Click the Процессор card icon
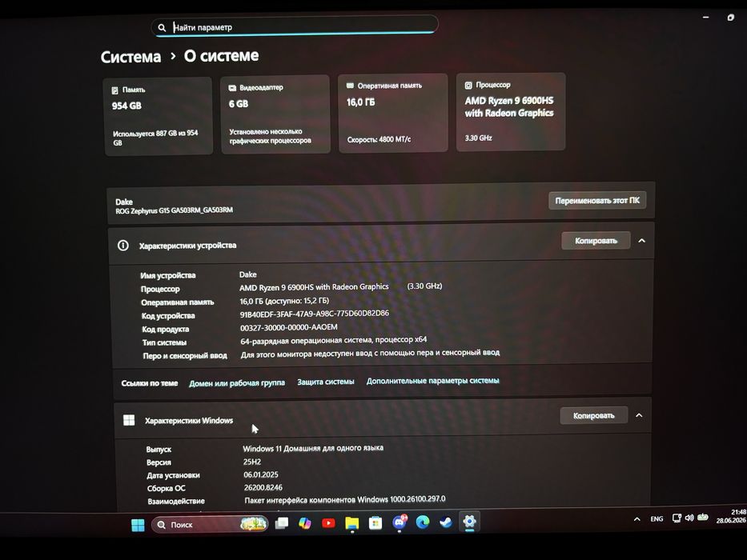 (468, 86)
